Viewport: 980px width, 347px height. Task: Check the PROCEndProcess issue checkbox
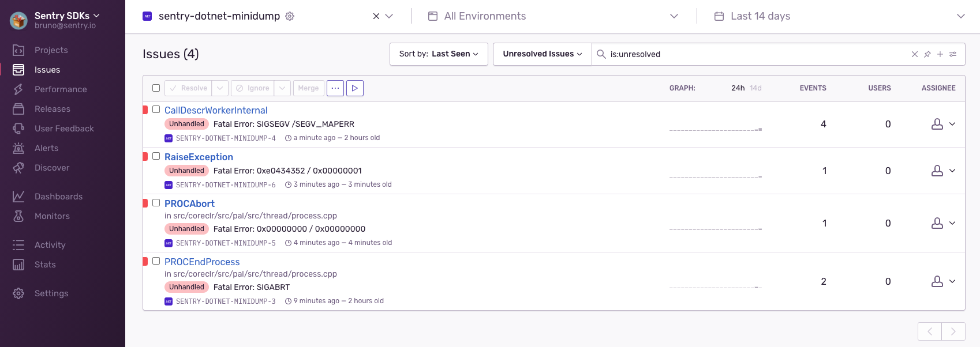156,261
